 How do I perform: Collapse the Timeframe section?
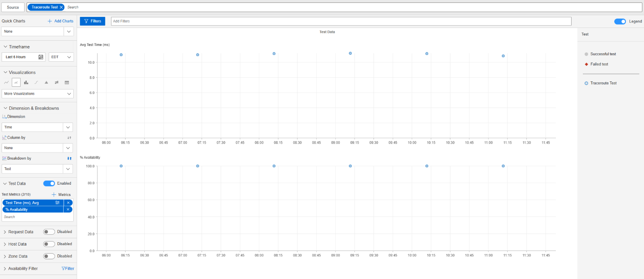5,47
